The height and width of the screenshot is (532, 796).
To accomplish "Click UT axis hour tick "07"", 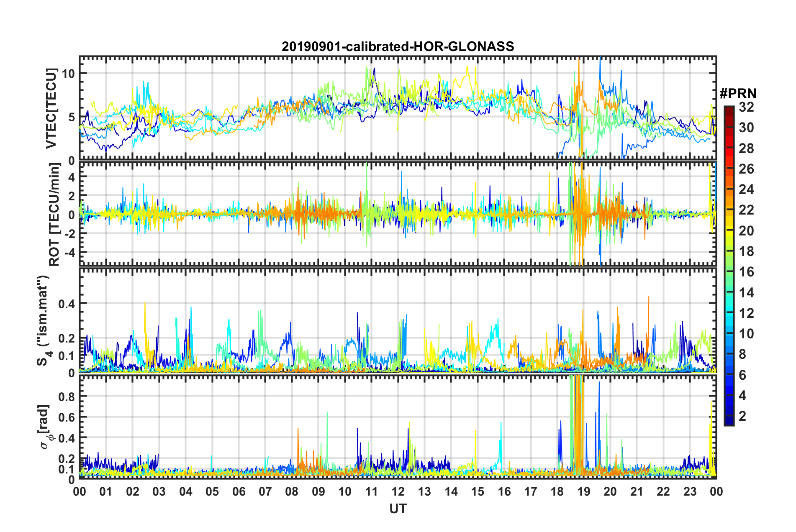I will point(265,491).
